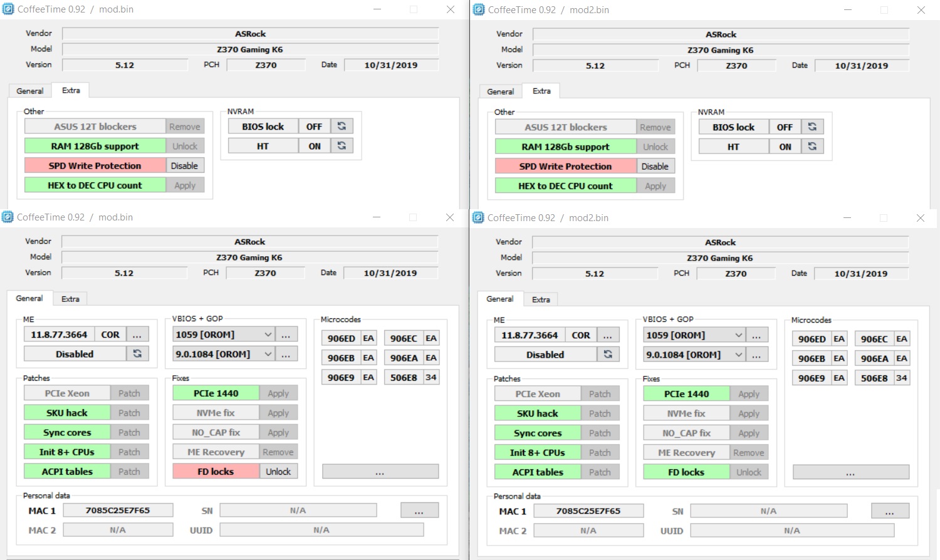This screenshot has height=560, width=940.
Task: Click Unlock beside RAM 128Gb support in mod.bin
Action: tap(185, 146)
